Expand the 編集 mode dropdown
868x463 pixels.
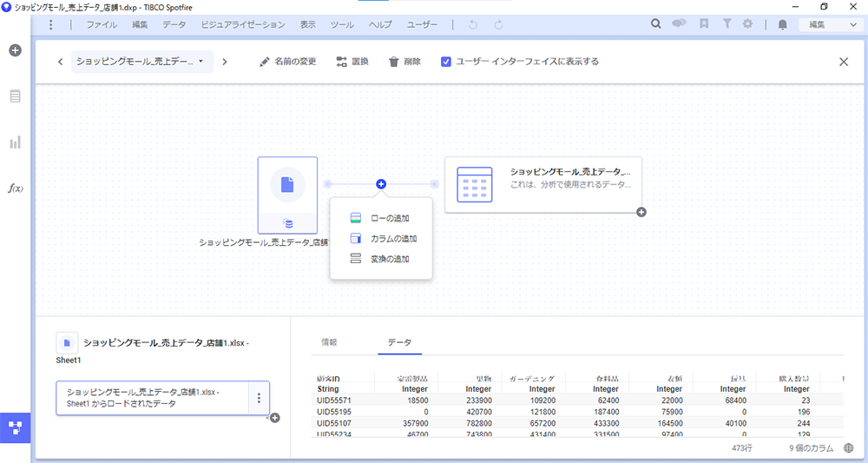tap(832, 24)
